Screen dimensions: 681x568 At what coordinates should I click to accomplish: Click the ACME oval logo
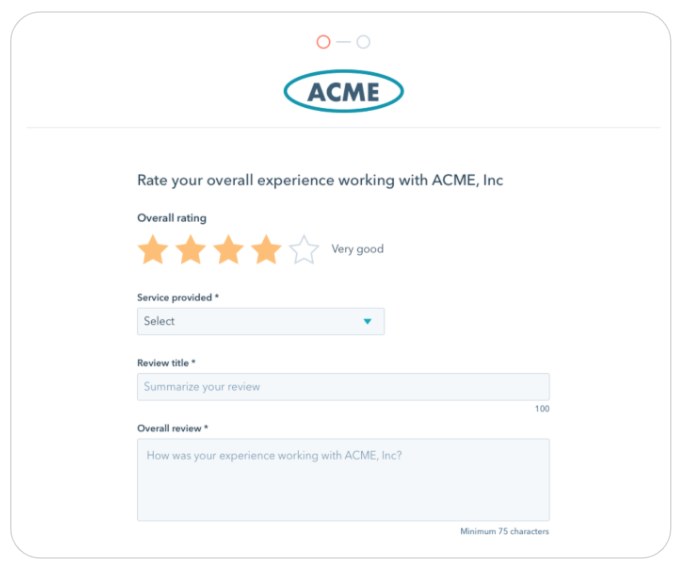344,91
